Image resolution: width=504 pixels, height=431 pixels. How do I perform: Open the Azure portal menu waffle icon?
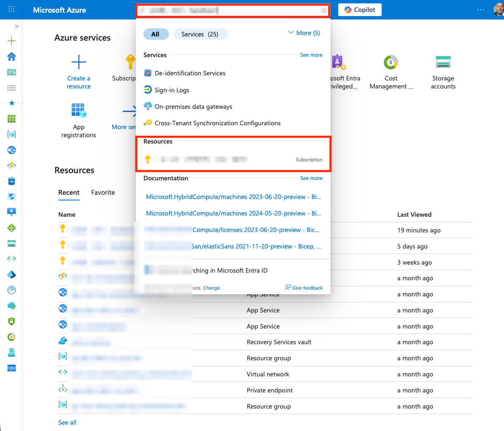coord(11,9)
